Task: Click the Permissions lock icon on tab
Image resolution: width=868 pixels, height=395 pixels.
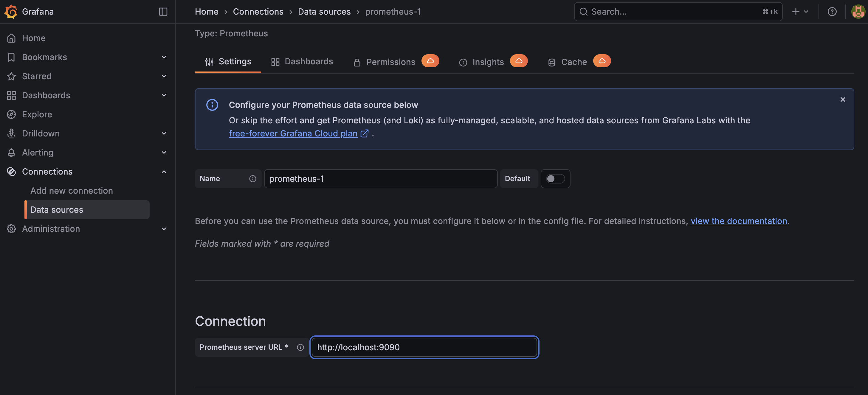Action: point(357,62)
